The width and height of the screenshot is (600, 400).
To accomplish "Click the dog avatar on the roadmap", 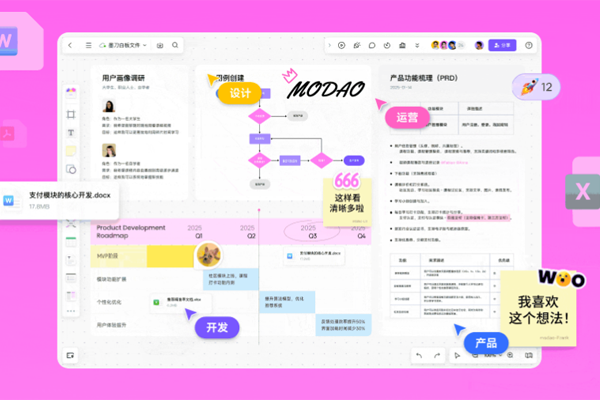I will 209,255.
